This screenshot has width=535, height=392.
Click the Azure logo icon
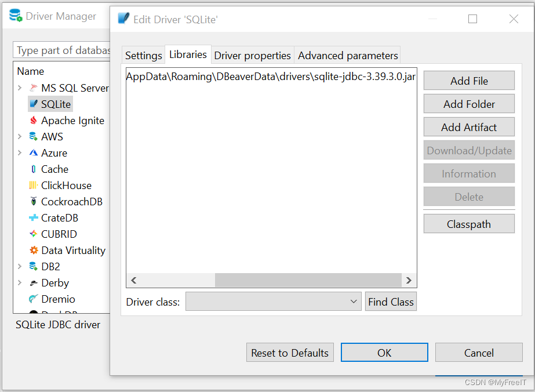(34, 153)
